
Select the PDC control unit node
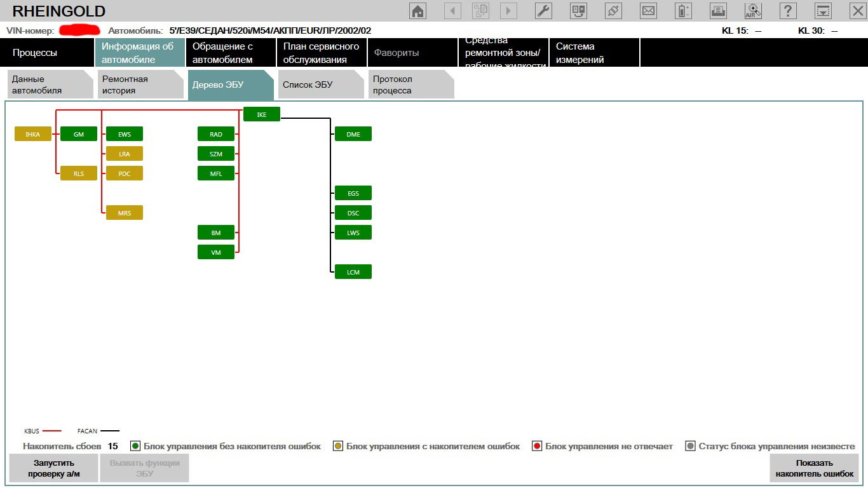click(x=125, y=173)
